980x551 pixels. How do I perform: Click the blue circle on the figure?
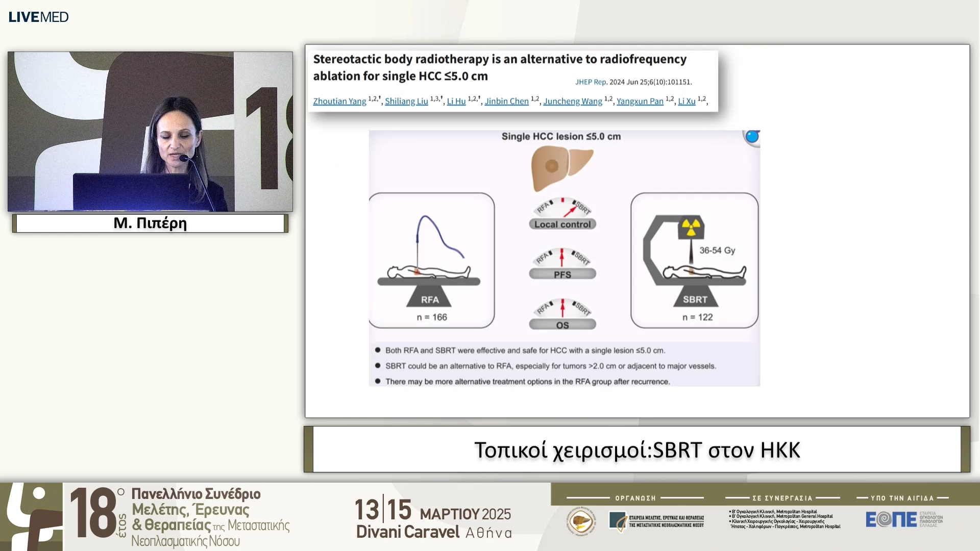(x=752, y=137)
